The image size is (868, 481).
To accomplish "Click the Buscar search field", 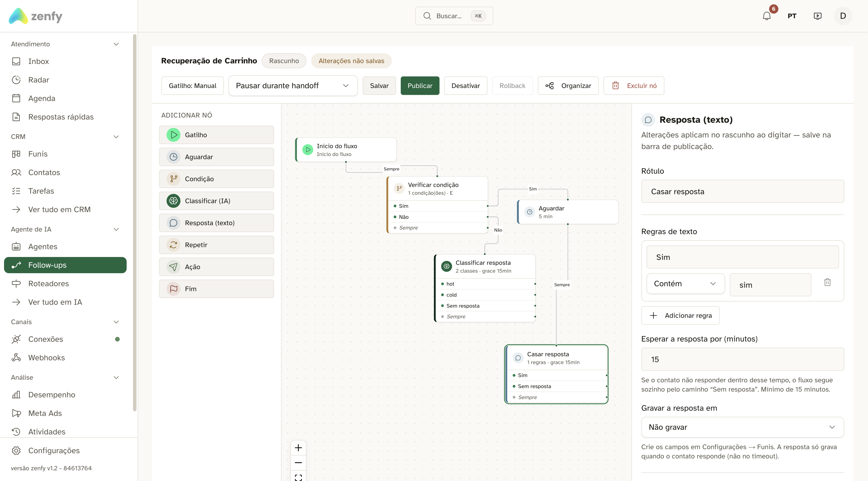I will (454, 16).
